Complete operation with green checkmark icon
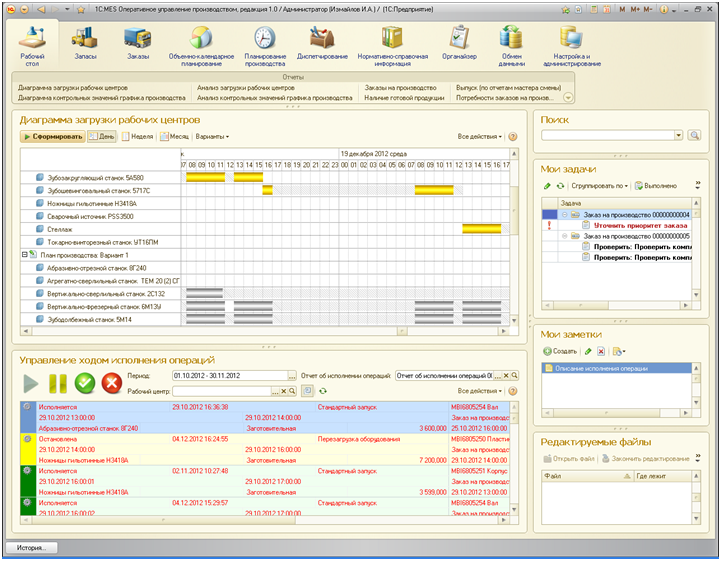The height and width of the screenshot is (561, 721). click(85, 384)
